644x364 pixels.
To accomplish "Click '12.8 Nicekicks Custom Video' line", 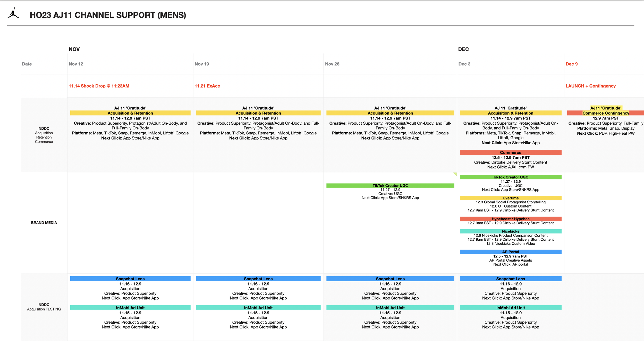I will tap(511, 244).
